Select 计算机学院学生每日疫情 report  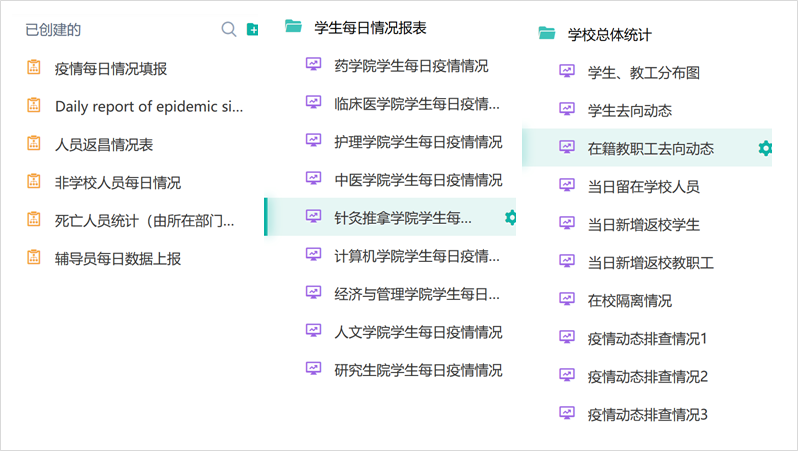pos(417,256)
